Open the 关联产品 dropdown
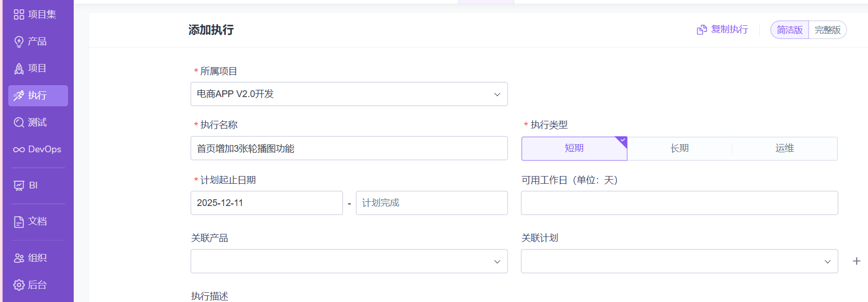 click(x=349, y=261)
